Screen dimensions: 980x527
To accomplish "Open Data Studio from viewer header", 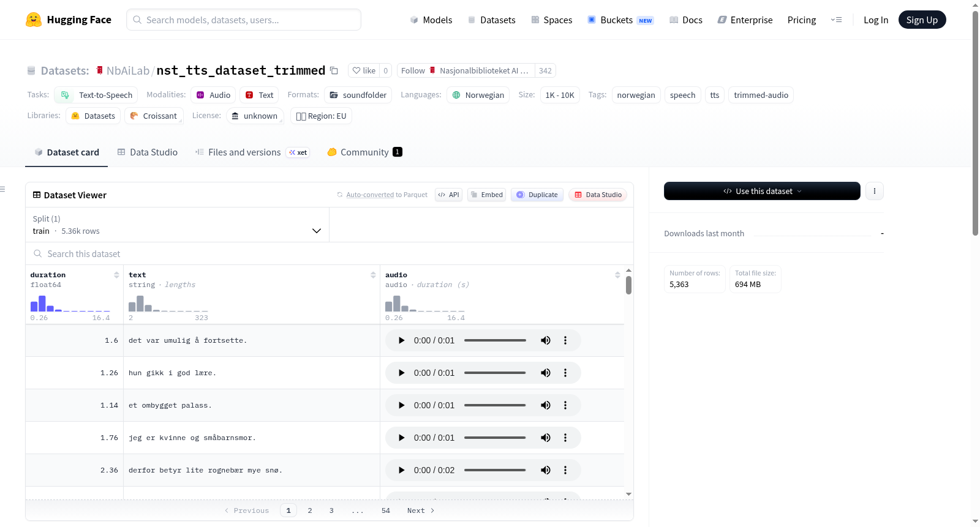I will point(598,195).
